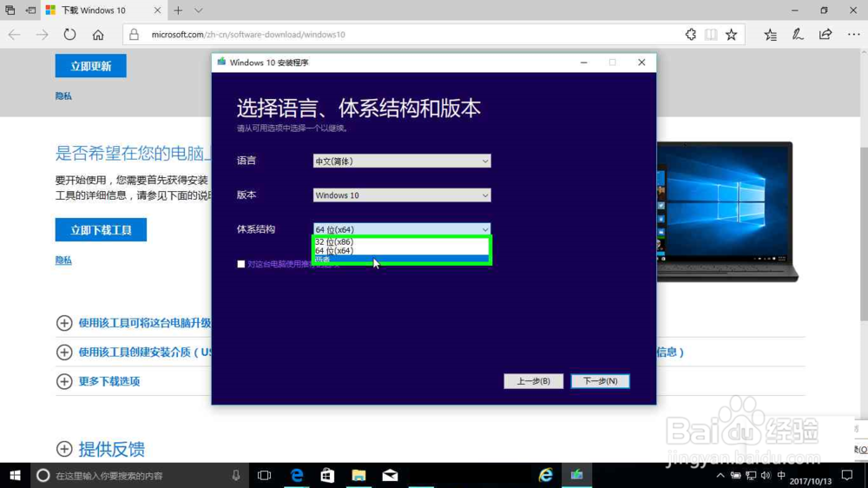Screen dimensions: 868x488
Task: Open the 隐私 link below 立即下载工具
Action: (63, 260)
